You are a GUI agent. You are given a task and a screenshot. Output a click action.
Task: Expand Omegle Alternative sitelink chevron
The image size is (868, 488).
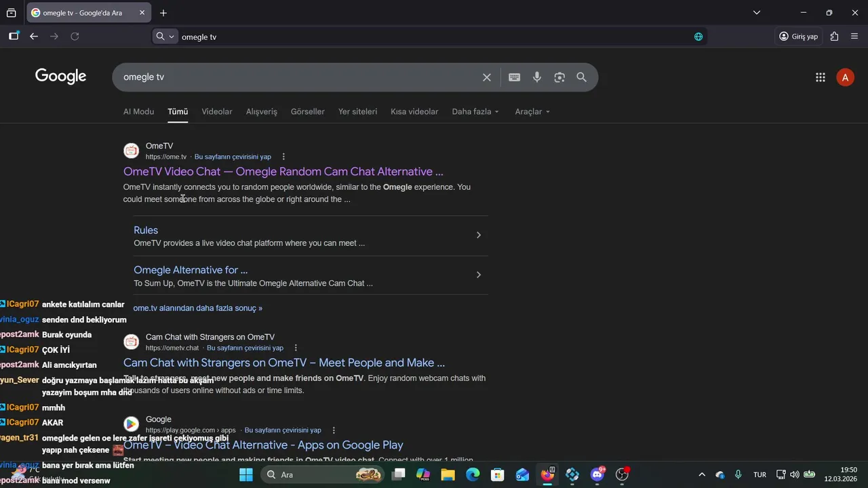click(479, 274)
